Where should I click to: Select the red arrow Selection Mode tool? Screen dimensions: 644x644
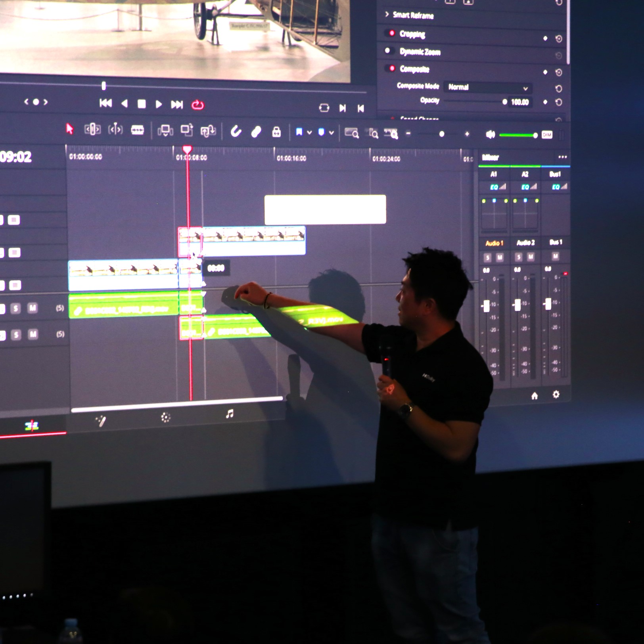coord(70,129)
